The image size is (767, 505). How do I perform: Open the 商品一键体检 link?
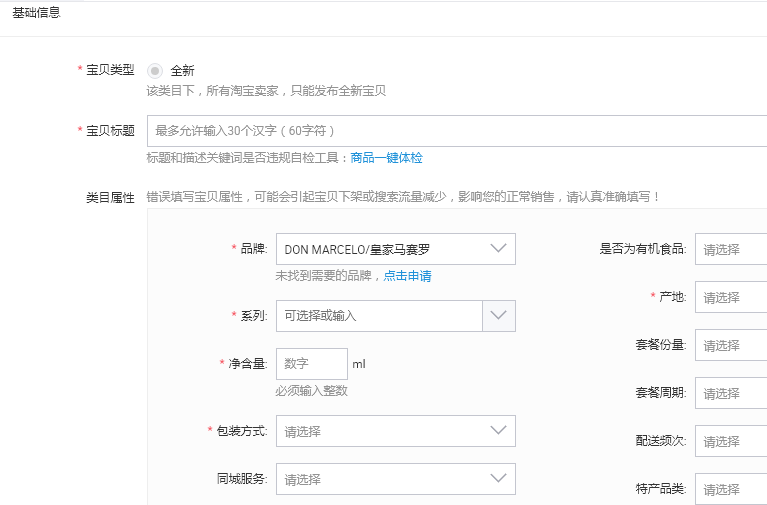pos(386,158)
